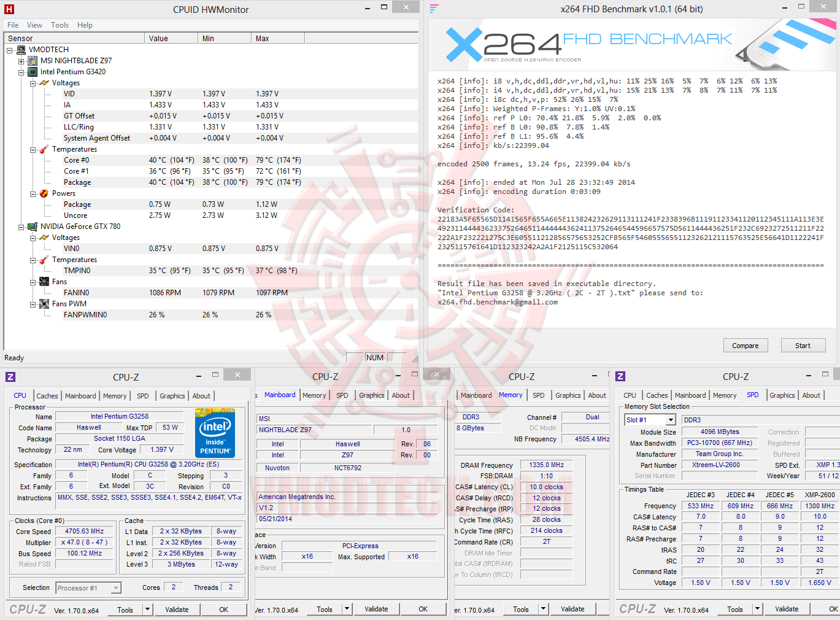
Task: Click Validate in the CPU-Z SPD window
Action: click(787, 609)
